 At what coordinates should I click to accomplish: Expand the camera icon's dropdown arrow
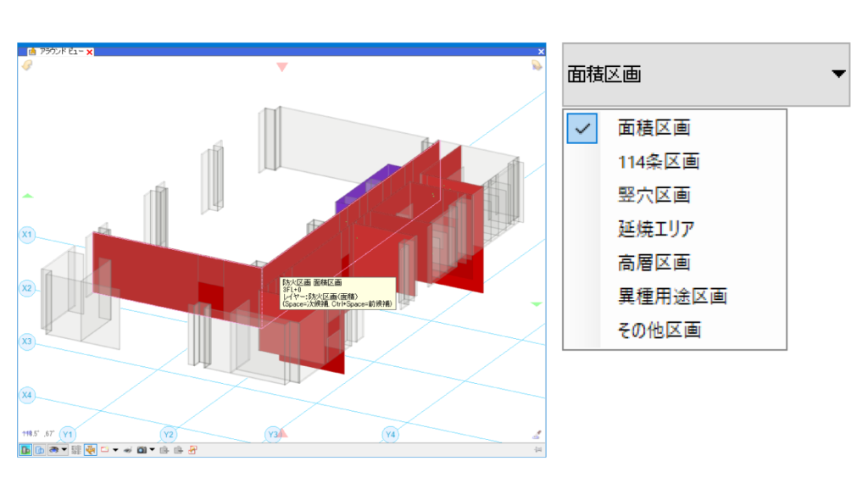[152, 450]
